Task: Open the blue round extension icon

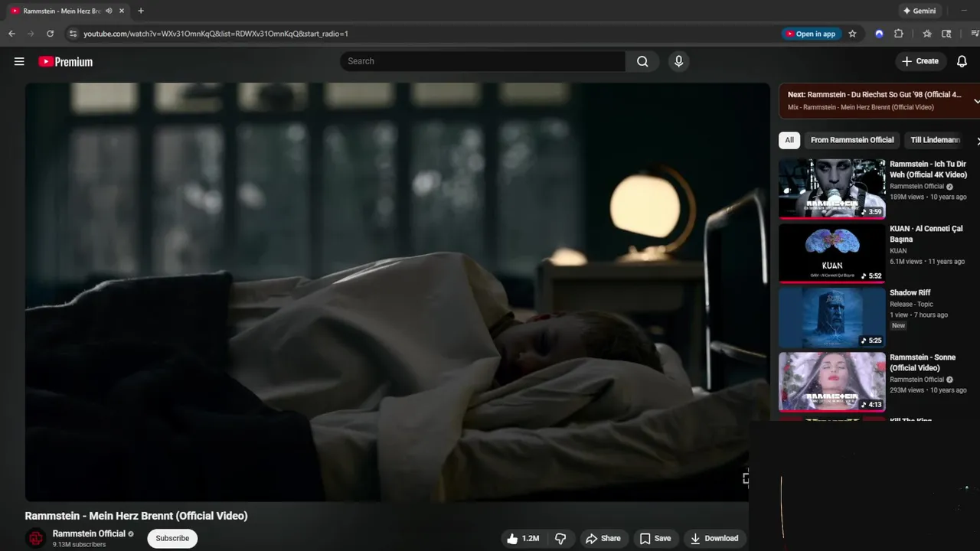Action: pyautogui.click(x=879, y=34)
